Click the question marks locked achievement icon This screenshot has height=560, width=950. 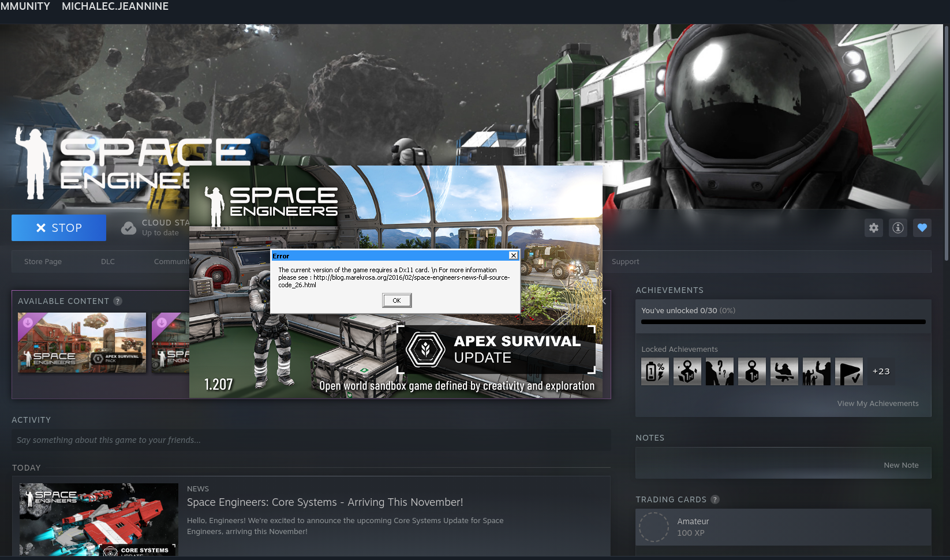720,371
